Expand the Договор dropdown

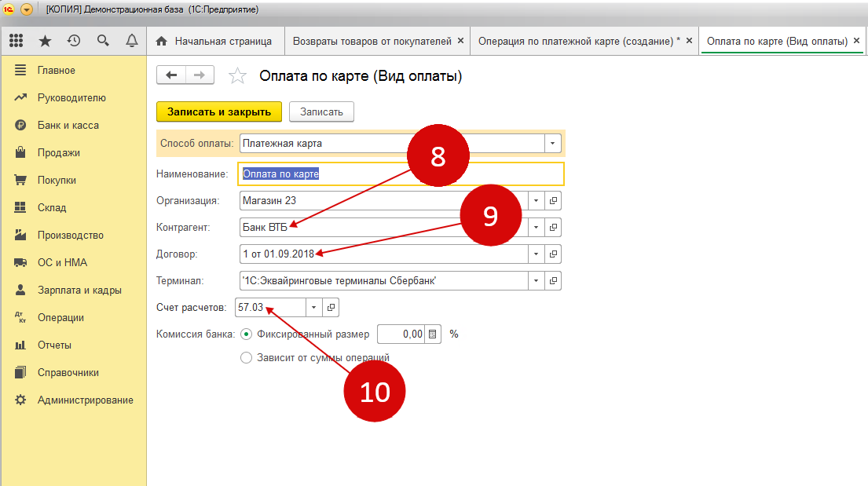coord(536,254)
